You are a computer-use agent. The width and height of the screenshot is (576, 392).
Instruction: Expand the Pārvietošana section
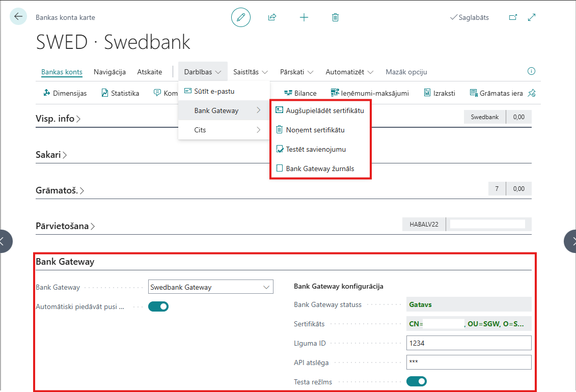click(65, 226)
